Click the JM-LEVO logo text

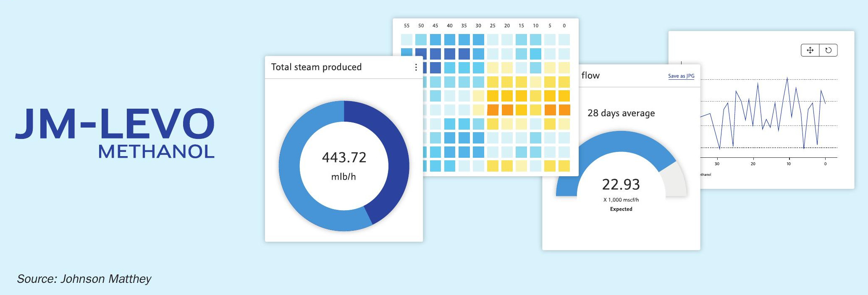115,124
